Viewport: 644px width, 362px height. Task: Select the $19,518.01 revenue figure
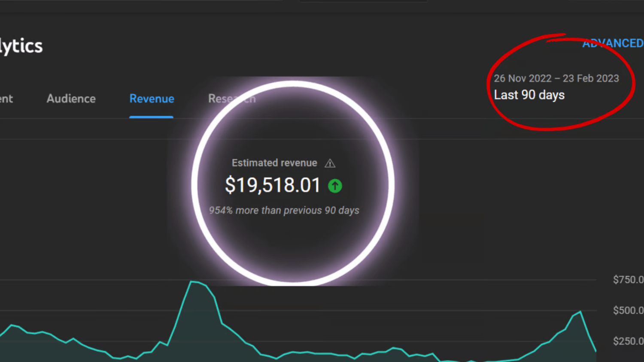(273, 185)
